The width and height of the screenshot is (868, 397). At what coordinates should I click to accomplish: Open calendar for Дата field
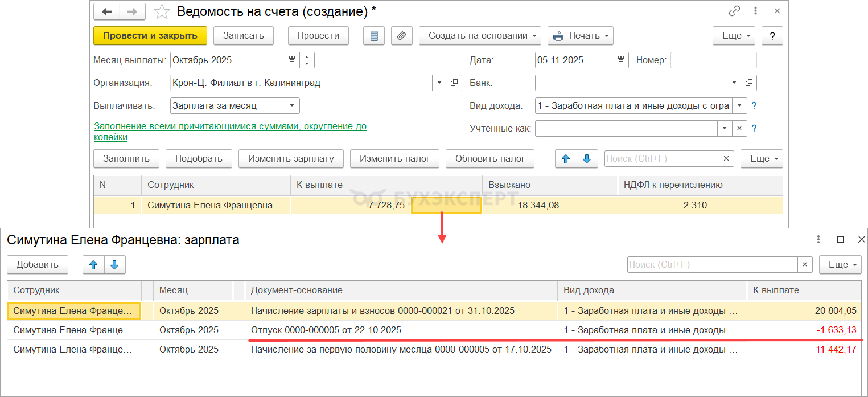coord(622,60)
